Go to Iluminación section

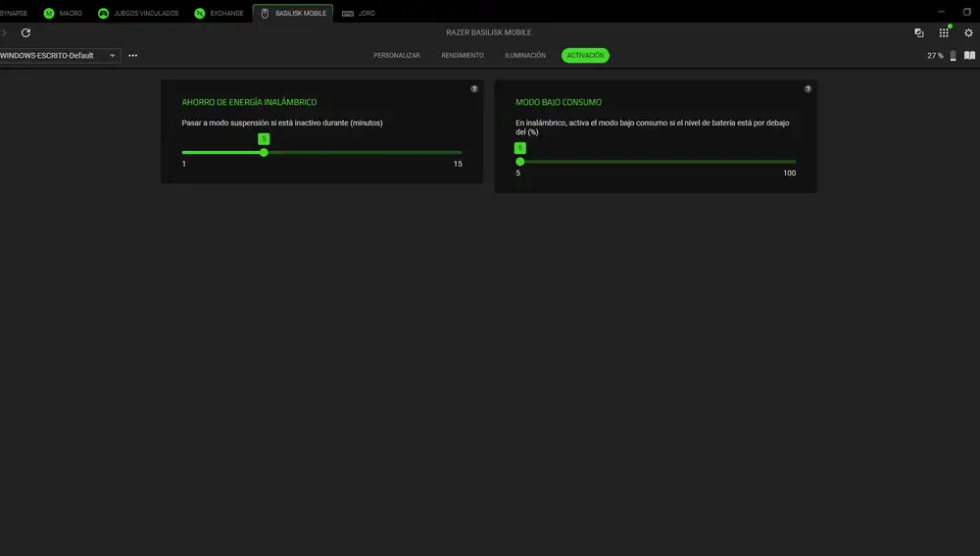(x=525, y=56)
